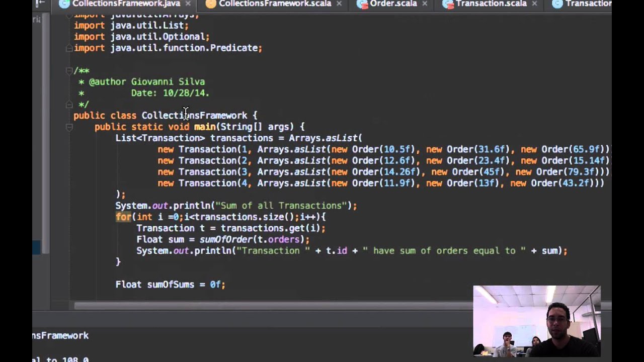This screenshot has height=362, width=644.
Task: Close the Order.scala editor tab
Action: [424, 4]
